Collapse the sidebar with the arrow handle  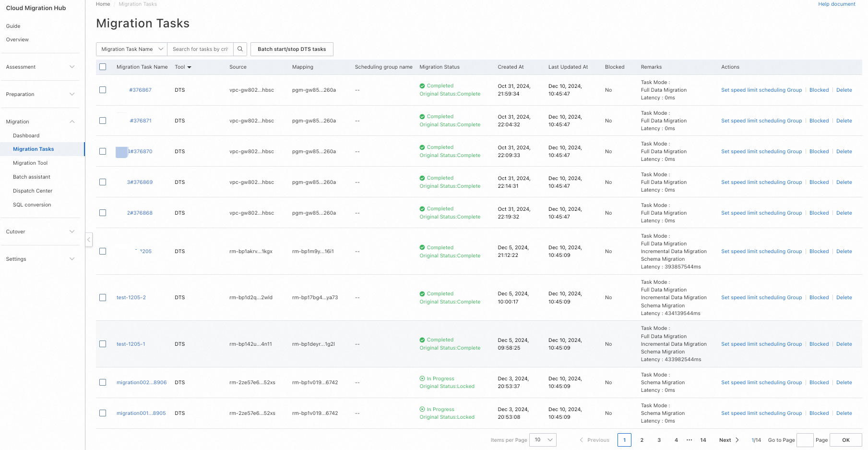point(89,240)
